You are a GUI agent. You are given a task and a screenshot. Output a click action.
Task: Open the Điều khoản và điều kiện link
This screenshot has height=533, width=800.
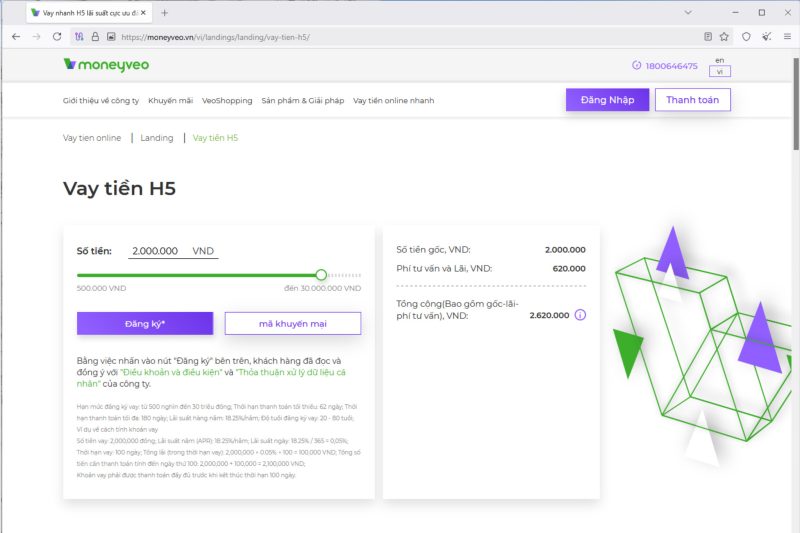(171, 372)
